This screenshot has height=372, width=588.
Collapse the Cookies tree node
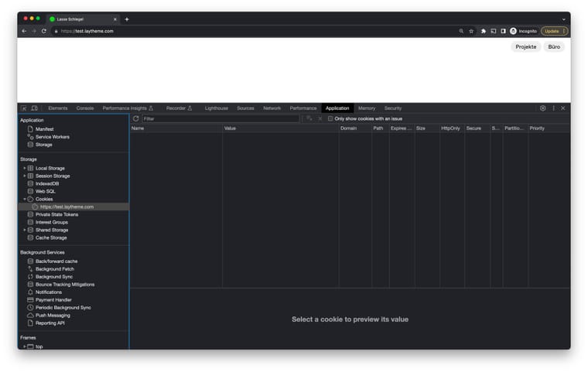(x=24, y=199)
